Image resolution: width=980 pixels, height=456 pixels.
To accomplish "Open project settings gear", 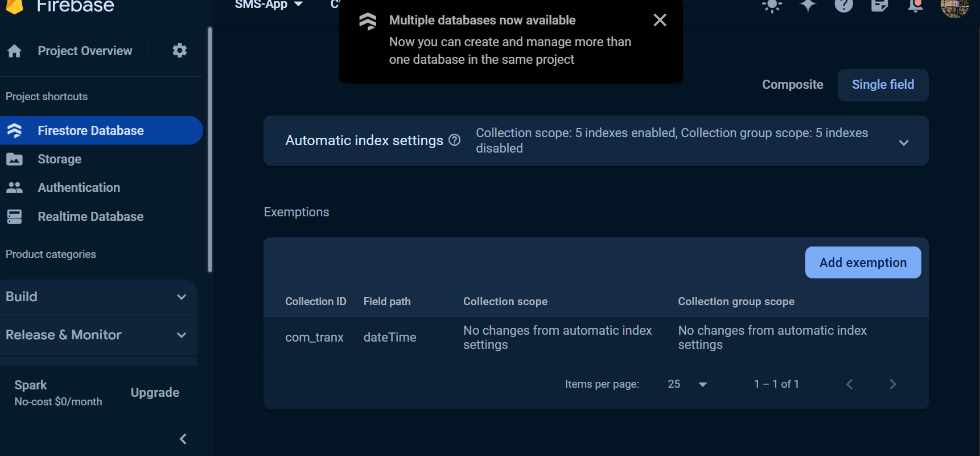I will click(180, 51).
